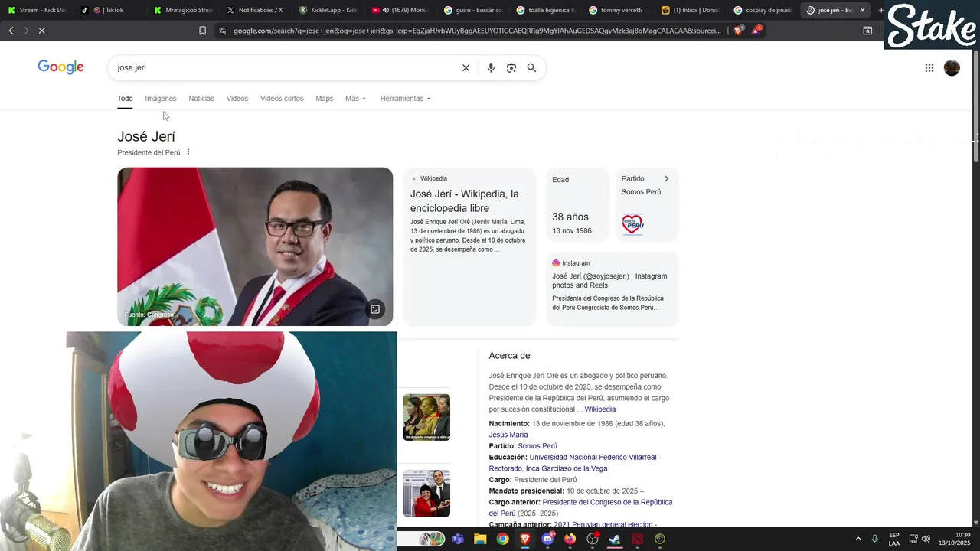Open a new browser tab with plus
The height and width of the screenshot is (551, 980).
[880, 10]
